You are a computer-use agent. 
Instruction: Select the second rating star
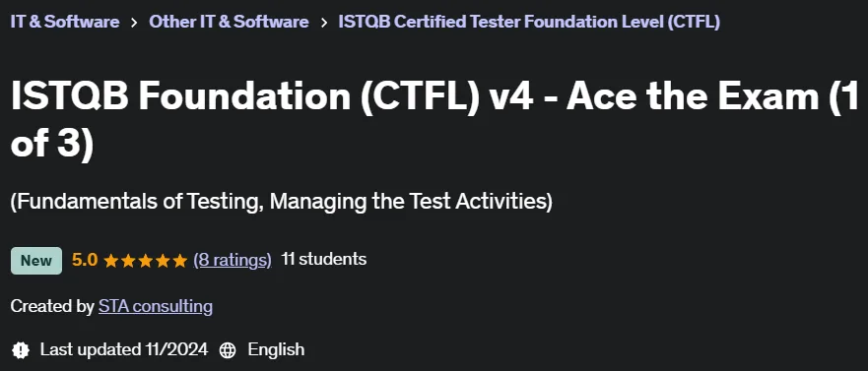(x=128, y=261)
